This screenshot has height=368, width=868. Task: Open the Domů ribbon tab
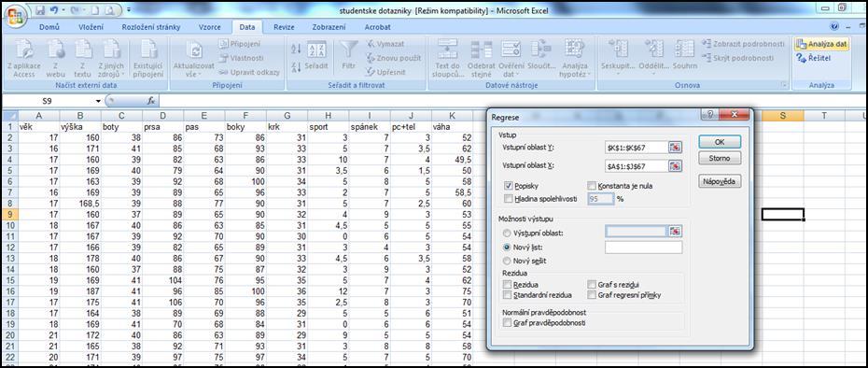pyautogui.click(x=49, y=26)
